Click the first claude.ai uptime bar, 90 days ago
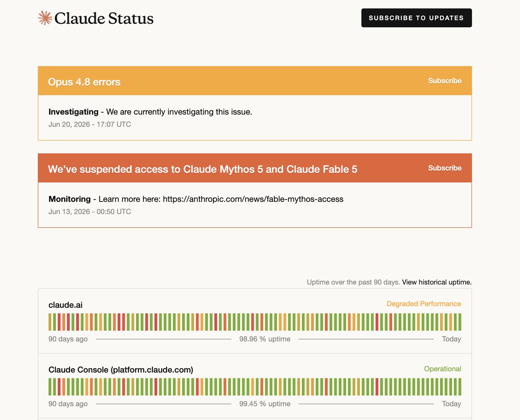 50,322
